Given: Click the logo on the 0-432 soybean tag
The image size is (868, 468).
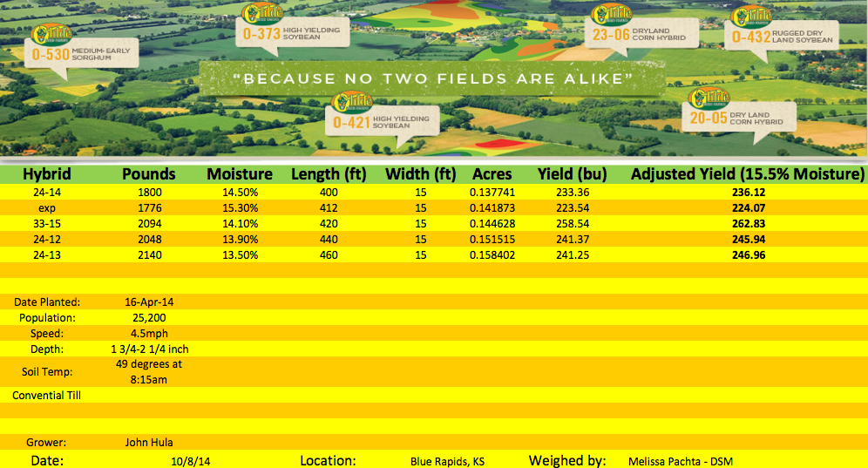Looking at the screenshot, I should pos(751,17).
